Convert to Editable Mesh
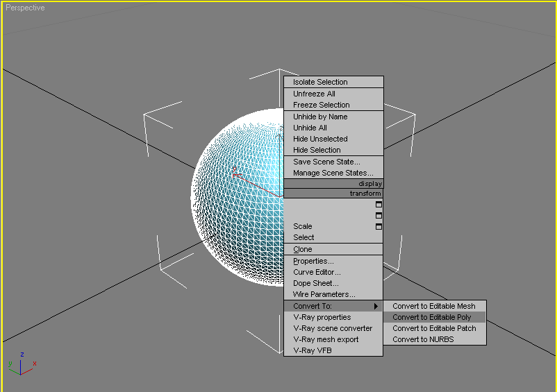 point(435,306)
